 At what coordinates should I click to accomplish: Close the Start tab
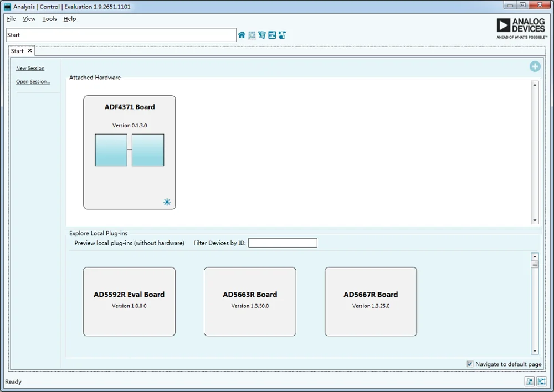30,51
